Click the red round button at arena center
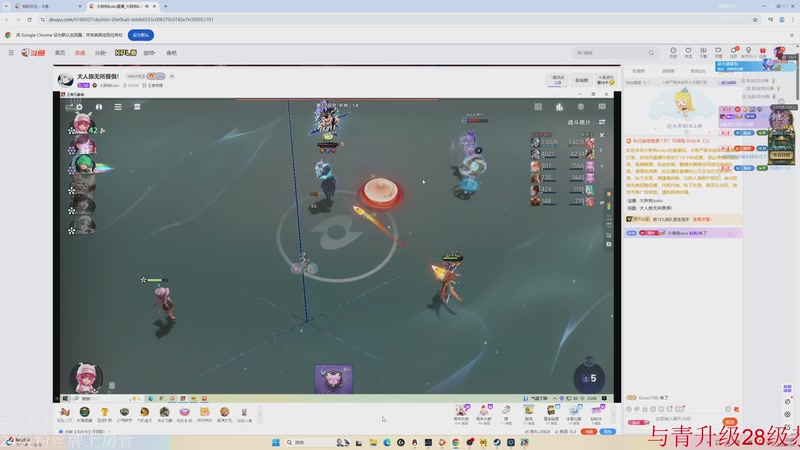The width and height of the screenshot is (800, 450). click(381, 192)
